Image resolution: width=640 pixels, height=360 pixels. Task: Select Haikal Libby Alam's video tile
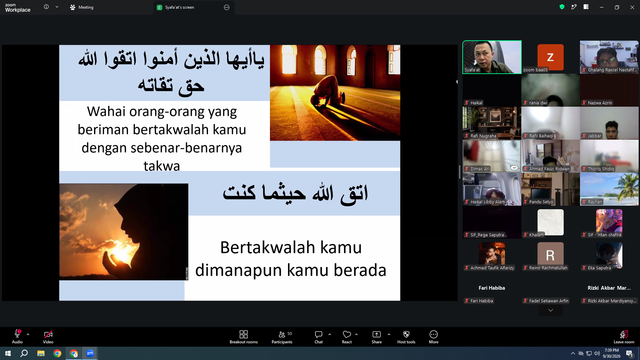click(492, 189)
